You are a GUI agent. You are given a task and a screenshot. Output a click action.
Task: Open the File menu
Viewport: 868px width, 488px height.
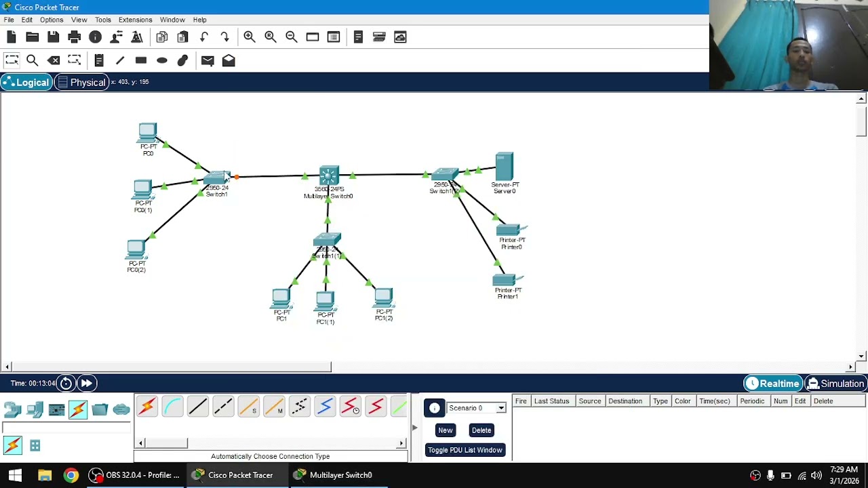(x=9, y=20)
